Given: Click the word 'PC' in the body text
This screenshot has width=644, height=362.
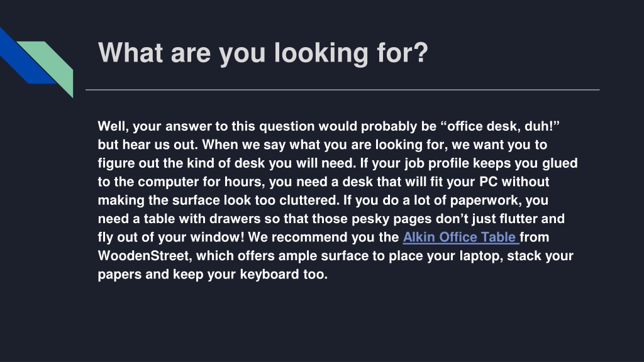Looking at the screenshot, I should [488, 182].
